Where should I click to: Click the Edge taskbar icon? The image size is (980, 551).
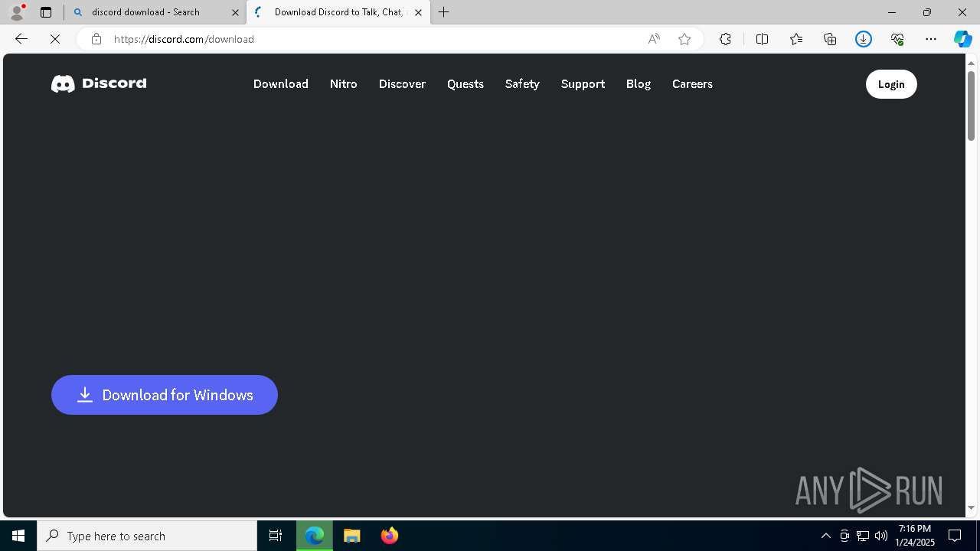pos(315,536)
